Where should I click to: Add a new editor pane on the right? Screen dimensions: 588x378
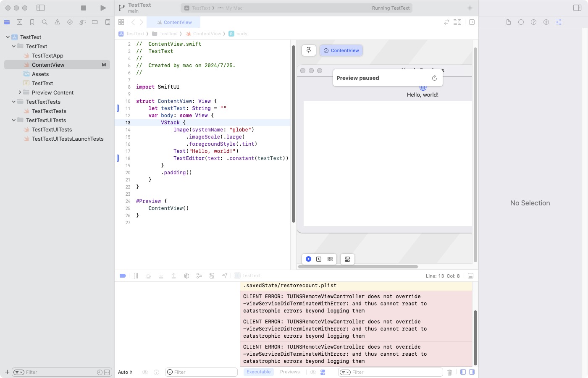472,22
